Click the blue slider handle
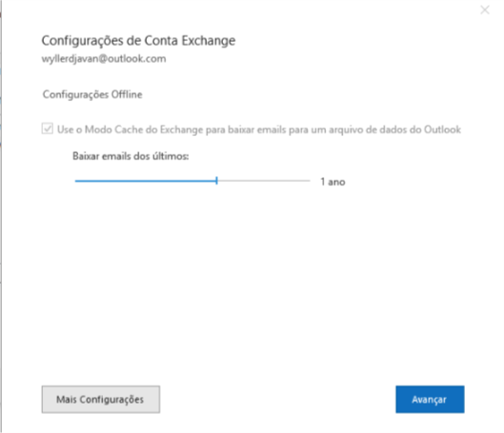This screenshot has width=504, height=433. tap(216, 181)
